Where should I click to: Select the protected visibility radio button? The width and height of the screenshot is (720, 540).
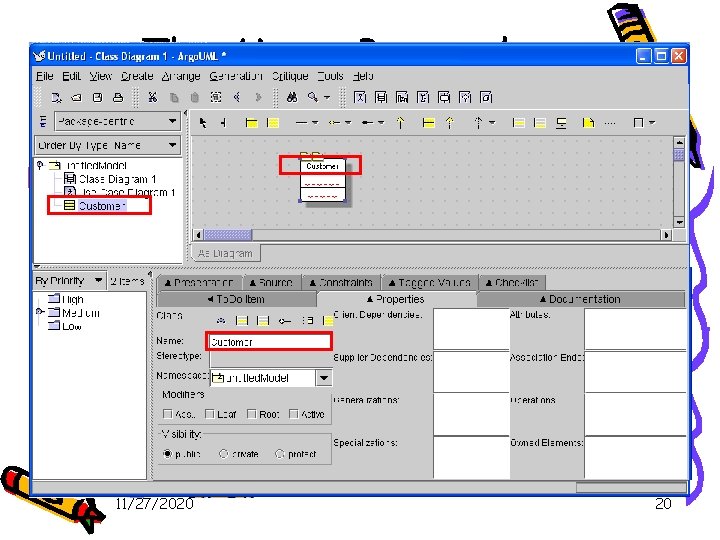[279, 454]
